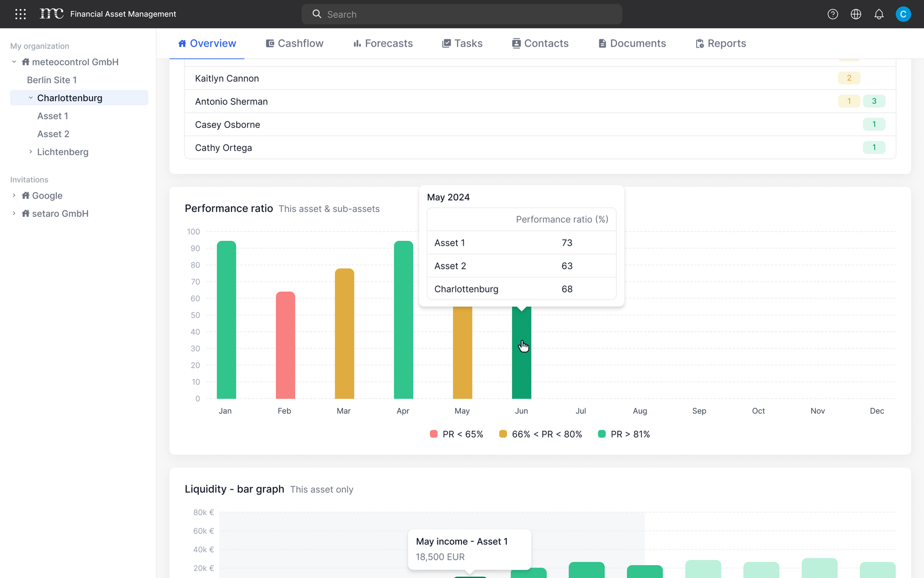Click the help question mark icon

point(833,14)
